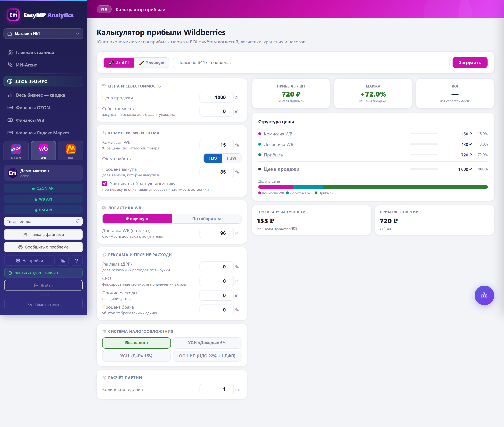Screen dimensions: 504x427
Task: Open the Яндекс Маркет ЯМ icon tab
Action: pyautogui.click(x=71, y=150)
